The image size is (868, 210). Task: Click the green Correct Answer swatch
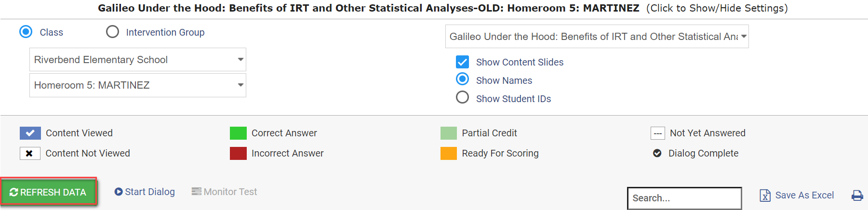click(238, 133)
